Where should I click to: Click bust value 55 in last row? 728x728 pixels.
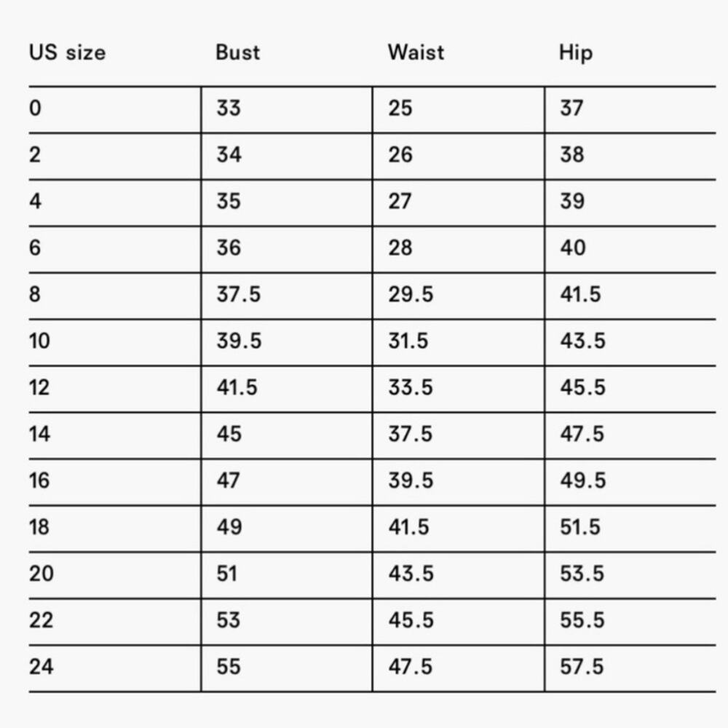click(229, 667)
